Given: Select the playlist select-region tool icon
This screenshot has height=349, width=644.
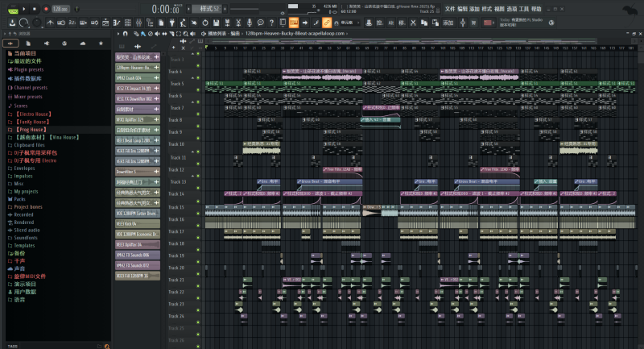Looking at the screenshot, I should (x=179, y=34).
